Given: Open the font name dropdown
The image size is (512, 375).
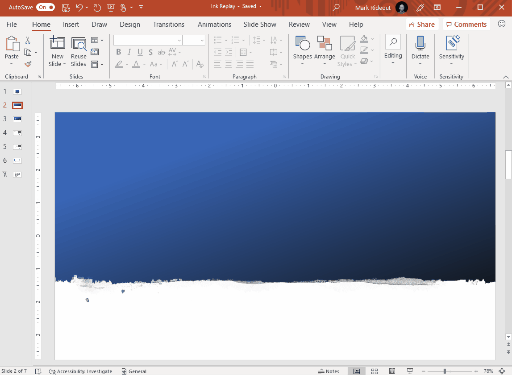Looking at the screenshot, I should coord(179,40).
